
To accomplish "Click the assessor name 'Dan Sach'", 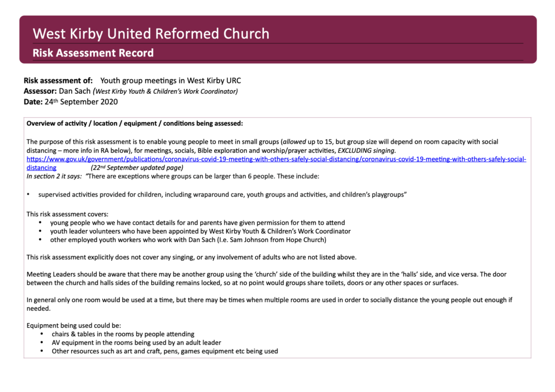I will (75, 91).
